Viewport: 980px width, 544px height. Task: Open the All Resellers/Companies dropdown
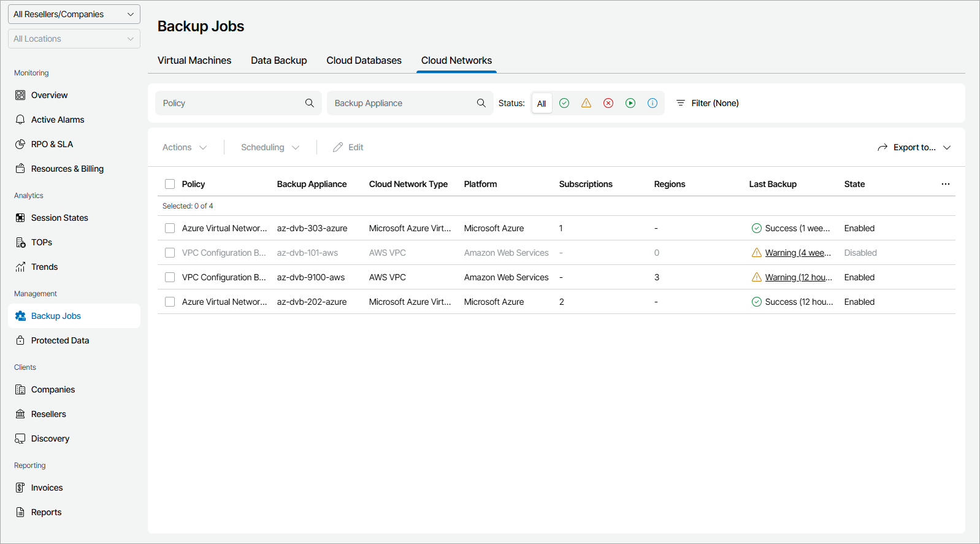(74, 14)
